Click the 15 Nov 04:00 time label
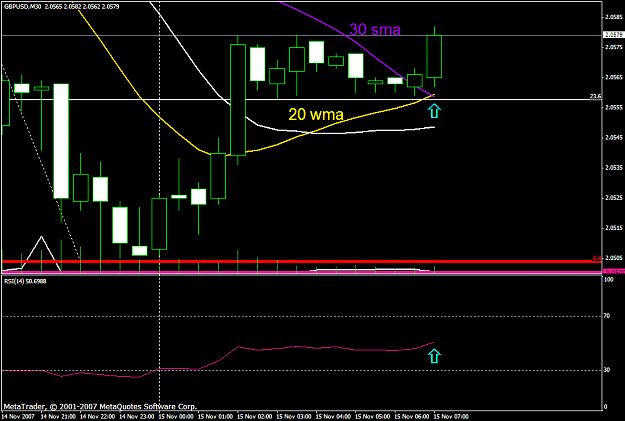Image resolution: width=625 pixels, height=421 pixels. point(333,417)
